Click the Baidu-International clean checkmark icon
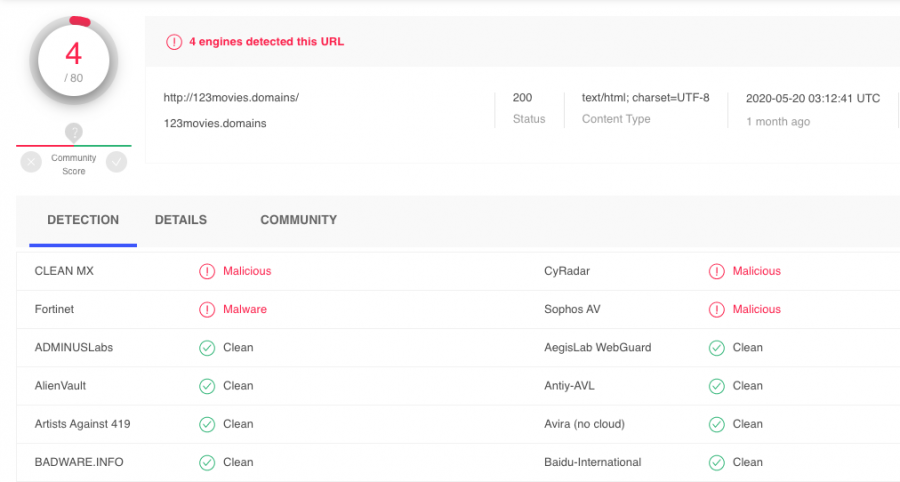The image size is (900, 482). coord(716,462)
